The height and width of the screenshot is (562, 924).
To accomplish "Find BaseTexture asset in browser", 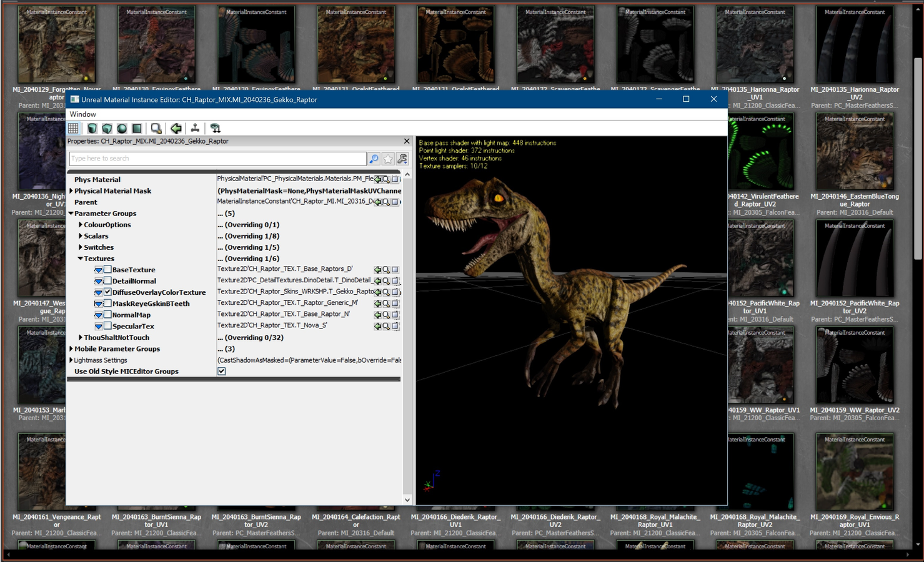I will click(x=386, y=270).
